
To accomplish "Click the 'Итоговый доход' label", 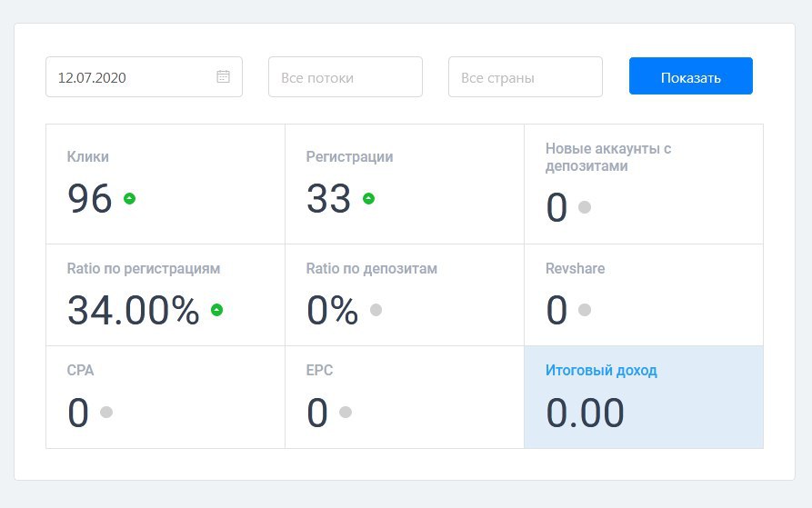I will coord(601,371).
